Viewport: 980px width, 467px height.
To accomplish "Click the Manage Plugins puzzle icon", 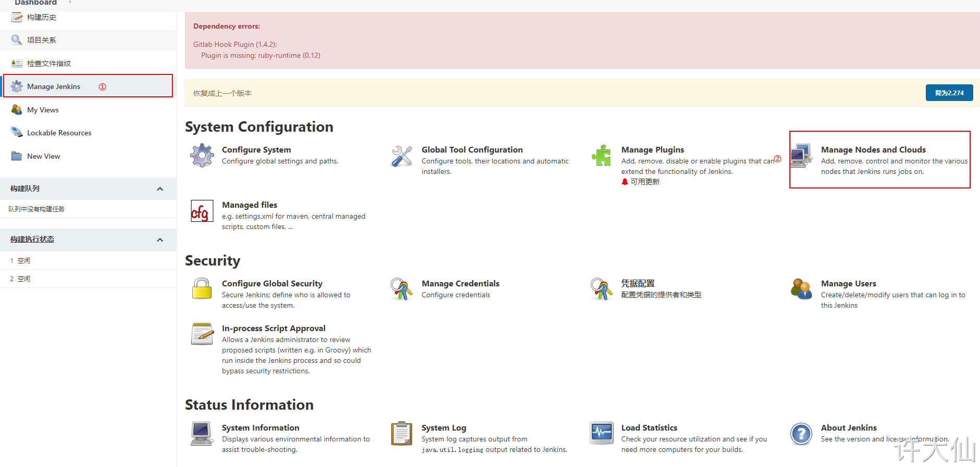I will pyautogui.click(x=601, y=156).
